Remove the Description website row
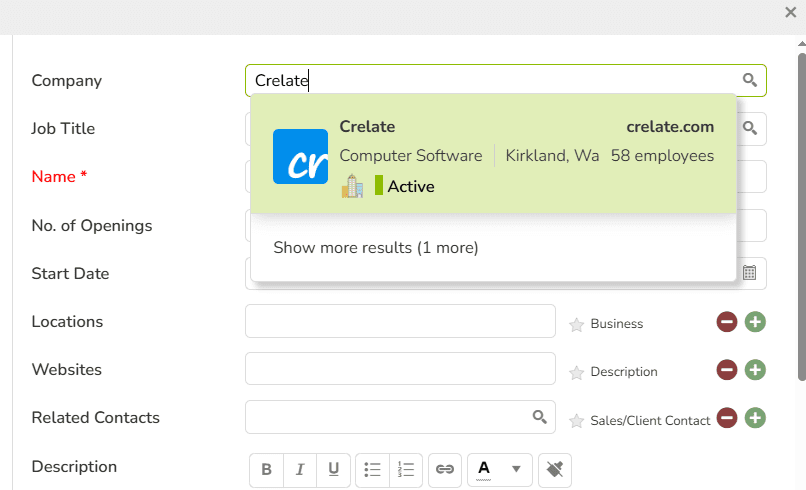Screen dimensions: 806x490 [727, 370]
